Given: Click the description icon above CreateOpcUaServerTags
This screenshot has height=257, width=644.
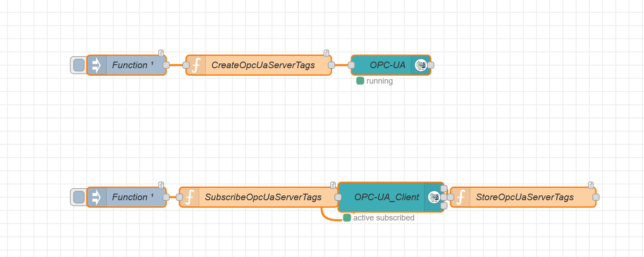Looking at the screenshot, I should 327,53.
